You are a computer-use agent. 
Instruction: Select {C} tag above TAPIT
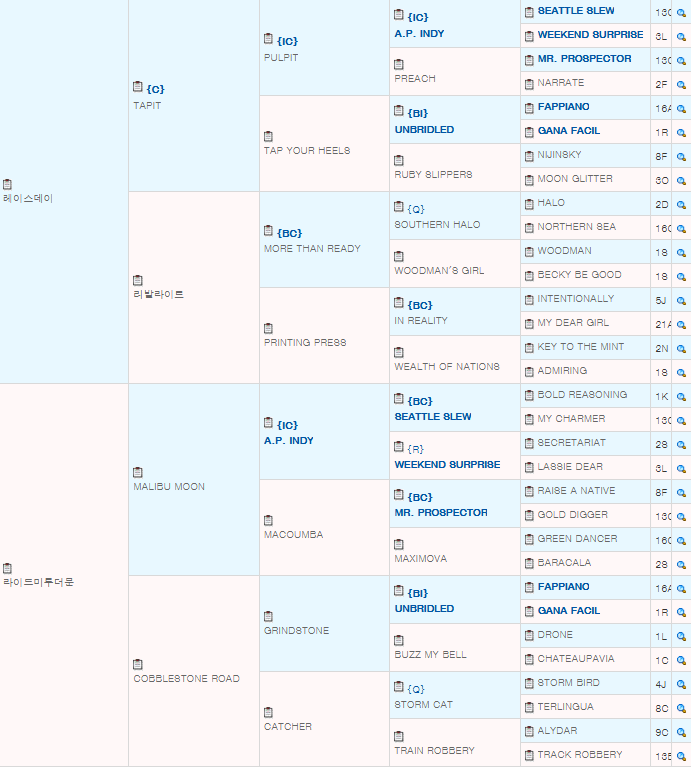(x=155, y=89)
